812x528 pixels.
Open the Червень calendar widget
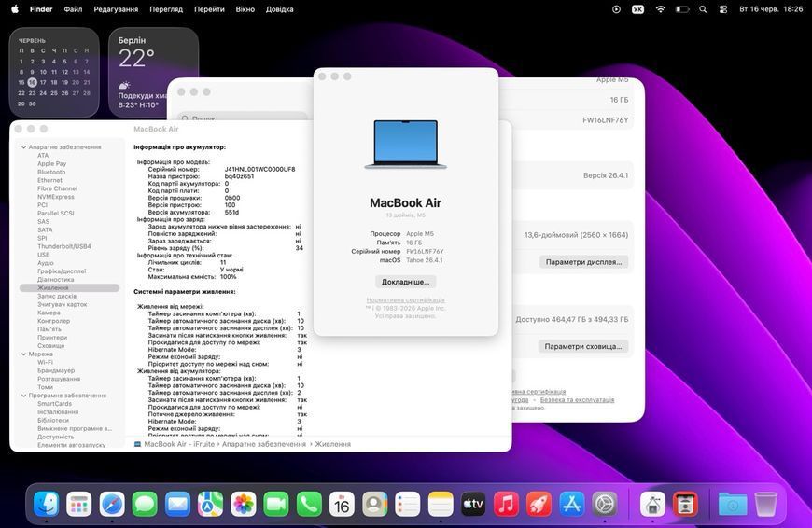54,73
